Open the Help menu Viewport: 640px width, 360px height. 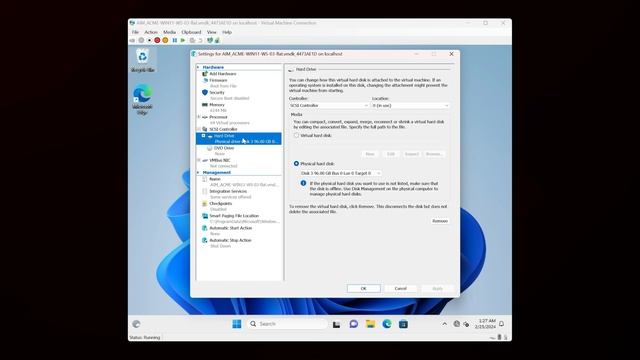pyautogui.click(x=227, y=32)
